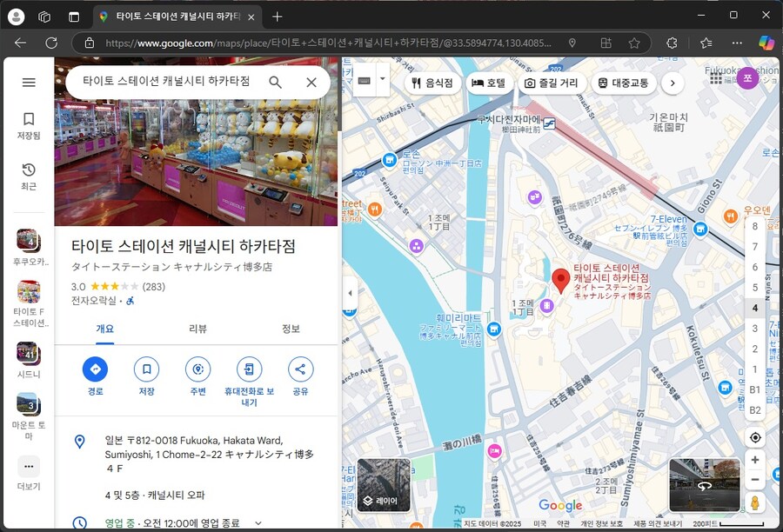Switch to the 정보 tab

click(x=291, y=329)
